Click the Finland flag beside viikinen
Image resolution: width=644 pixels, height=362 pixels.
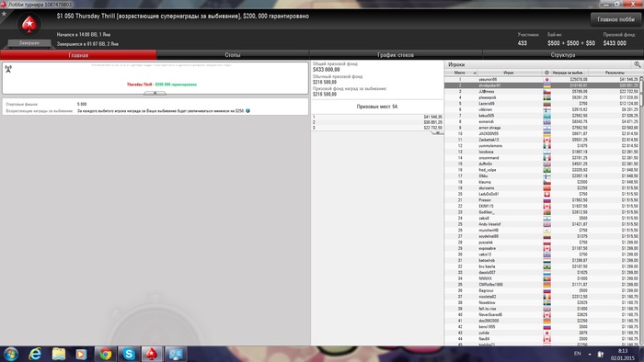pos(547,109)
